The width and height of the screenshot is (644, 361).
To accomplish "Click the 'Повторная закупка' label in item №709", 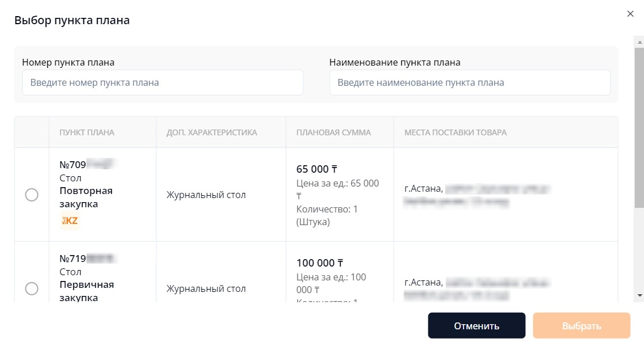I will click(86, 197).
